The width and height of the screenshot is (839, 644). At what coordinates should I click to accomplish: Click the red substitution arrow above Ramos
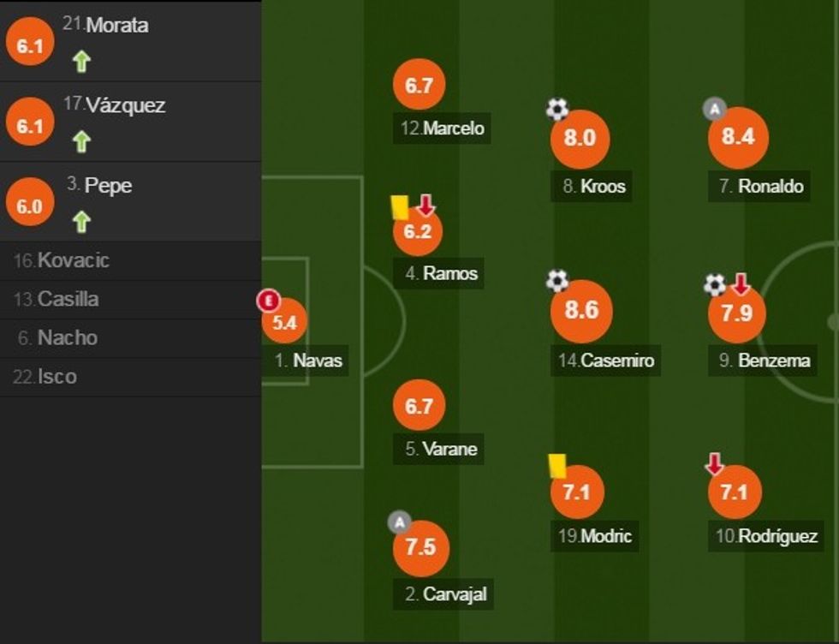425,206
